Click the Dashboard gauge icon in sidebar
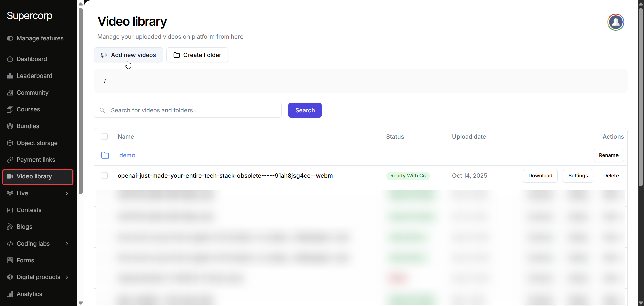644x306 pixels. tap(10, 59)
